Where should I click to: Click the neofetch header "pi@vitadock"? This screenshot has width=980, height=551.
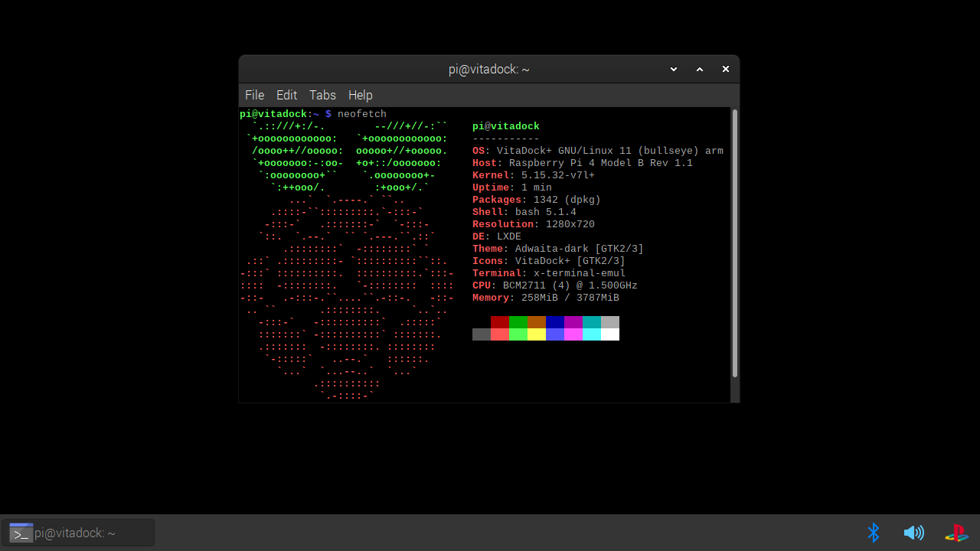coord(506,126)
